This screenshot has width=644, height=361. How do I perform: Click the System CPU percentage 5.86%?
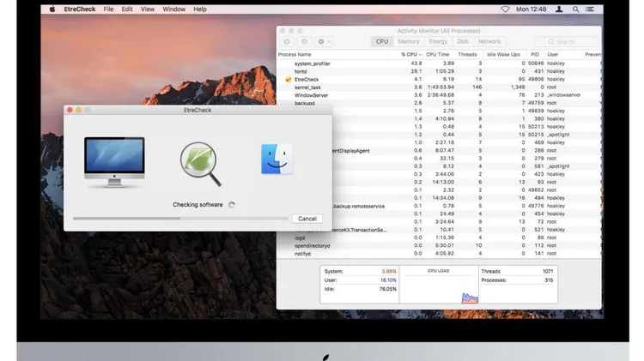point(389,272)
